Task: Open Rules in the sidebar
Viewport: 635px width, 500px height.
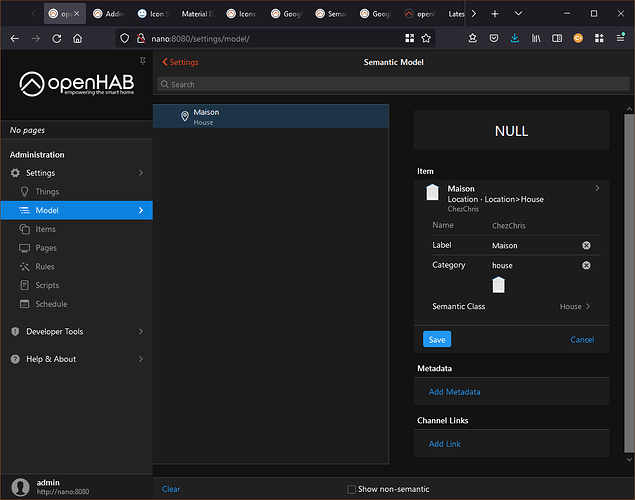Action: click(x=77, y=266)
